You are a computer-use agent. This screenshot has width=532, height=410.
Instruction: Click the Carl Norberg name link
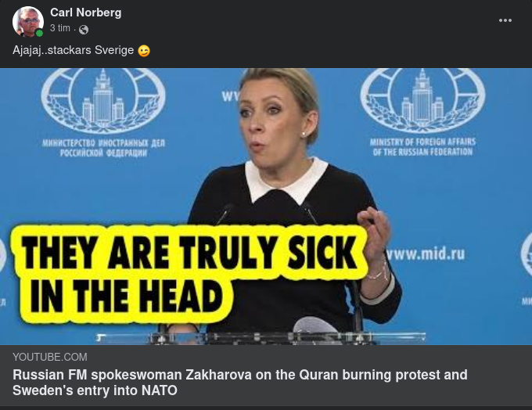[85, 13]
